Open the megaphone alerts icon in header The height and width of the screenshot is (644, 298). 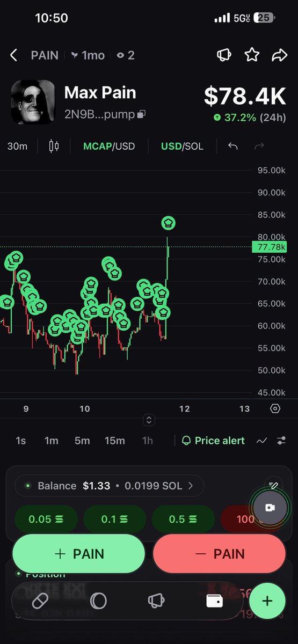coord(224,55)
